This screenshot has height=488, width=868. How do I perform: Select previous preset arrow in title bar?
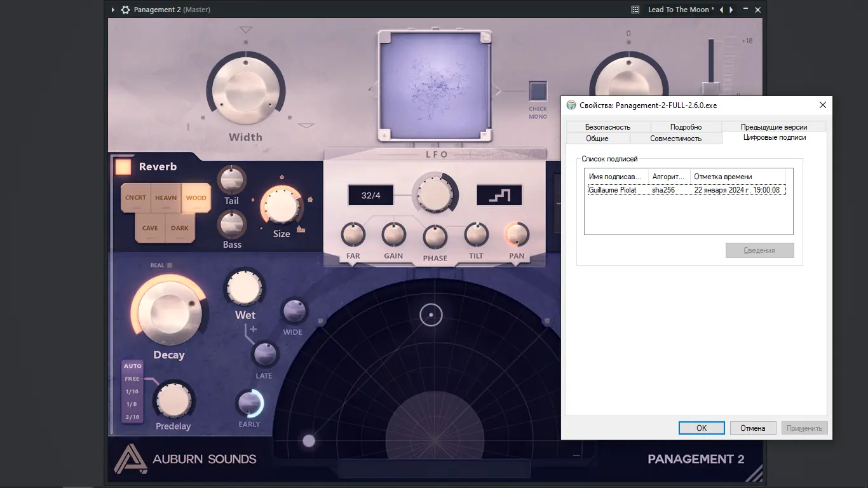tap(721, 10)
